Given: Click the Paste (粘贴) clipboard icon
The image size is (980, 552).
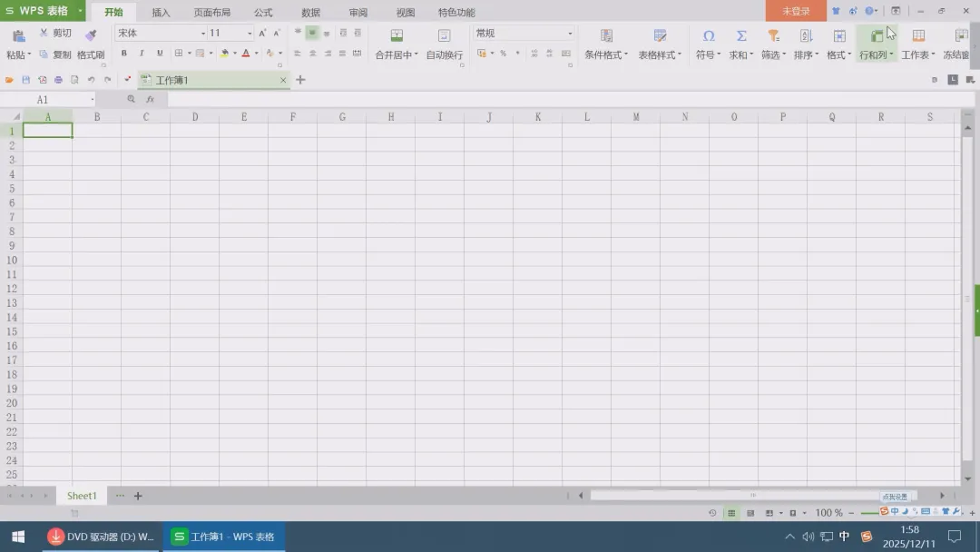Looking at the screenshot, I should 19,35.
